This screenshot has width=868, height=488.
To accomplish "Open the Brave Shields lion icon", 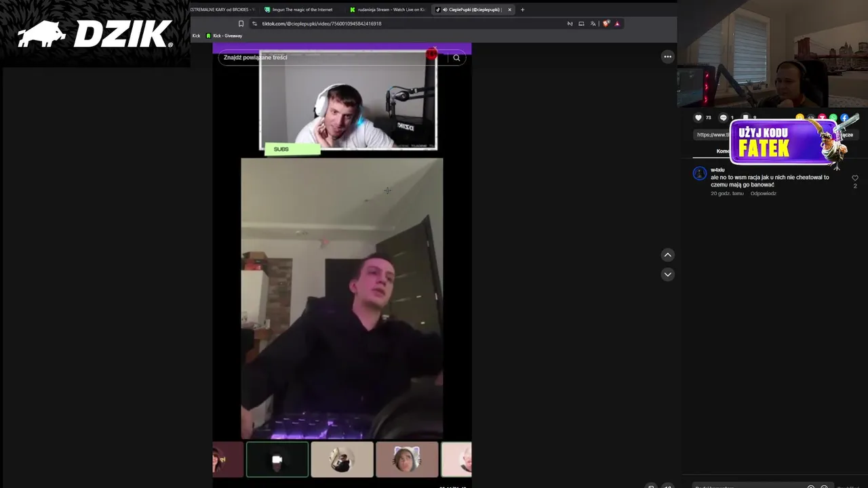I will pos(606,24).
